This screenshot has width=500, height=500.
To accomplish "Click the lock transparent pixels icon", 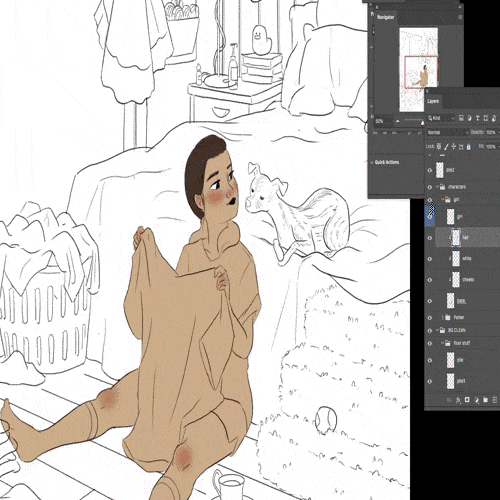I will (439, 146).
